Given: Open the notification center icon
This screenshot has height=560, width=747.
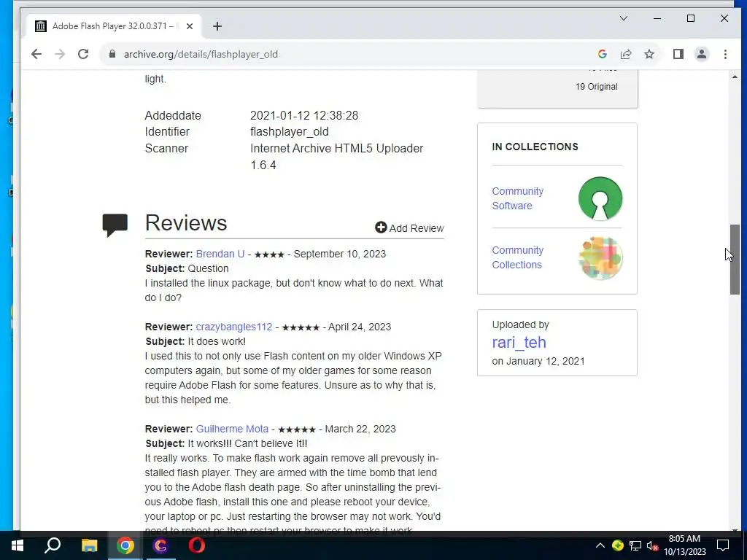Looking at the screenshot, I should 723,545.
